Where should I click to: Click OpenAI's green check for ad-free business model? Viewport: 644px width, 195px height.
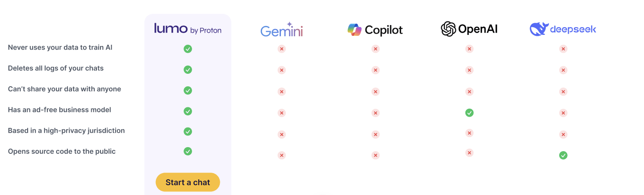[469, 113]
